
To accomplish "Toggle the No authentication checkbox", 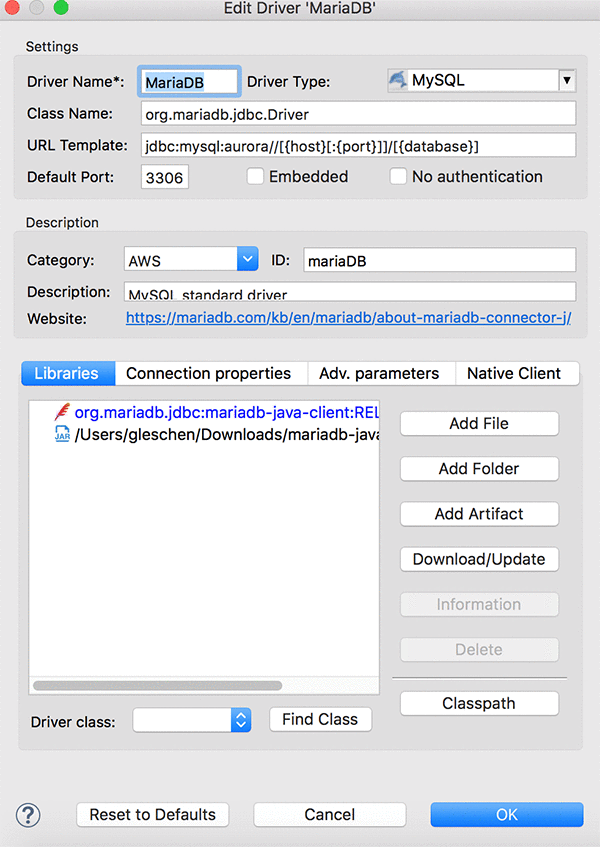I will (x=398, y=176).
